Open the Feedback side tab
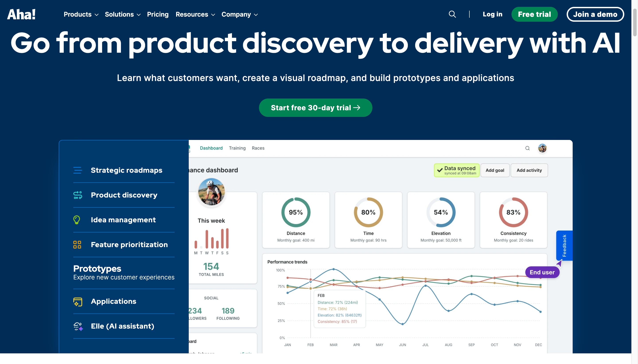Image resolution: width=638 pixels, height=364 pixels. coord(564,246)
